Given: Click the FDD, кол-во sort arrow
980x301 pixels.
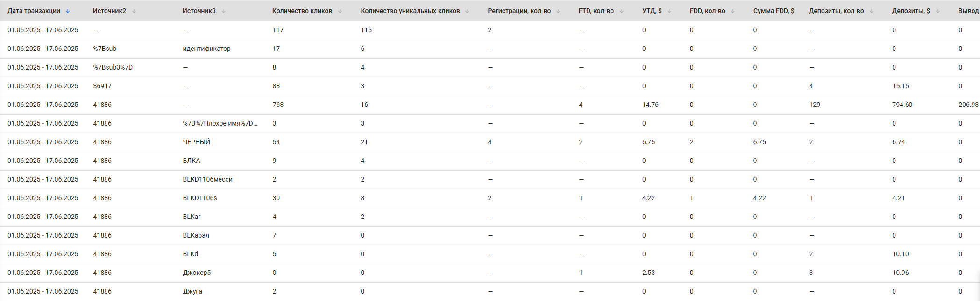Looking at the screenshot, I should (733, 11).
